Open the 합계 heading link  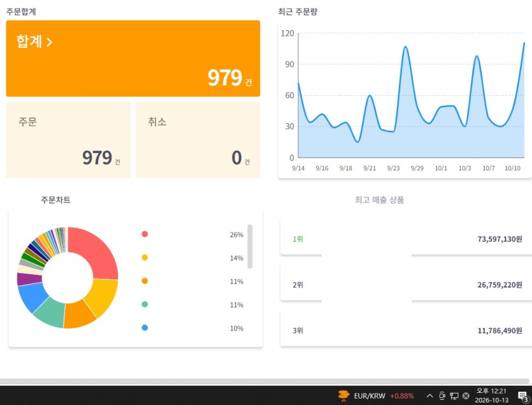click(29, 41)
